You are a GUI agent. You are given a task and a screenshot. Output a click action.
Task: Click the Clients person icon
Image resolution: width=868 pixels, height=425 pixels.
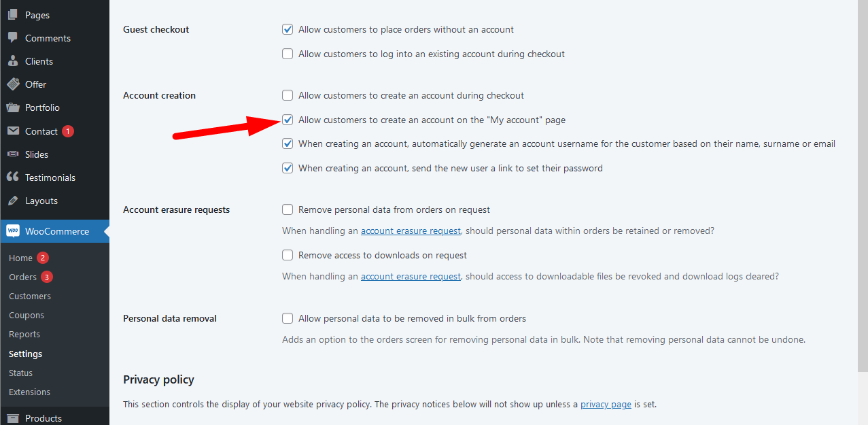(13, 61)
